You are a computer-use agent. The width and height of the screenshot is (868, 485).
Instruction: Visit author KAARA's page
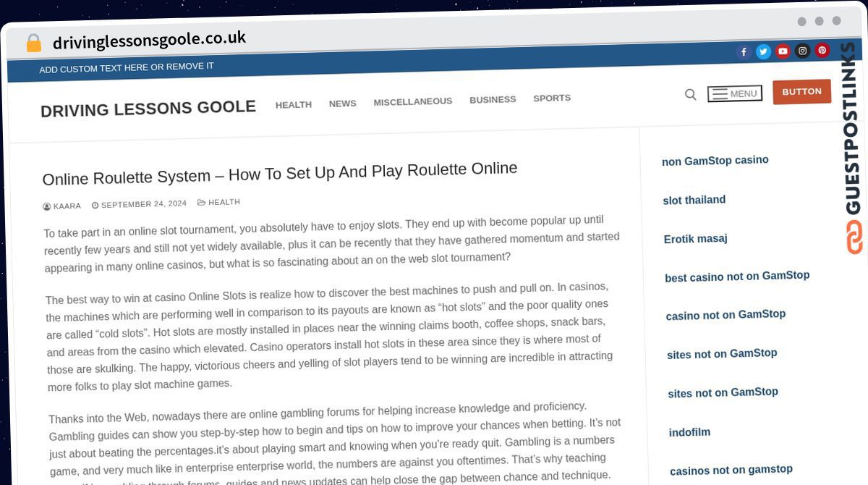click(x=67, y=206)
